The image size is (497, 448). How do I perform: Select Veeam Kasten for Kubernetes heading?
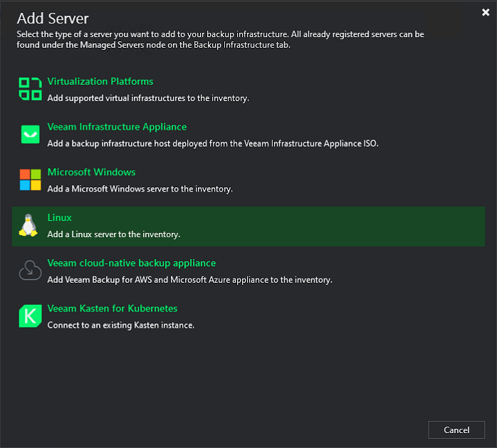(113, 308)
